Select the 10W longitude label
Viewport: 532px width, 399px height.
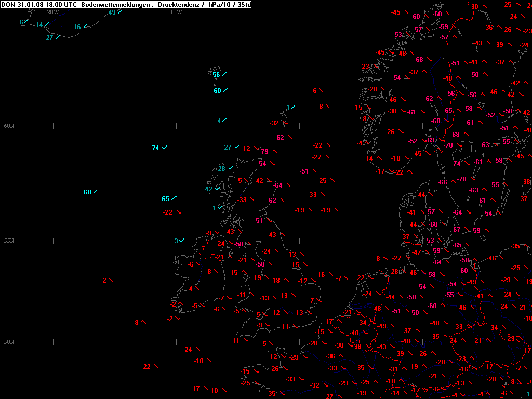coord(176,12)
